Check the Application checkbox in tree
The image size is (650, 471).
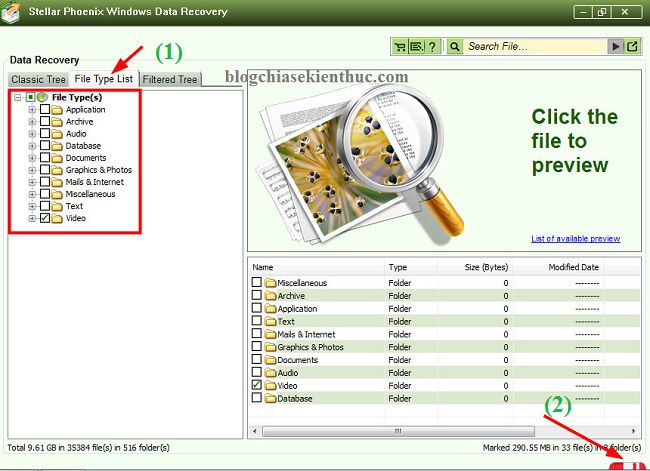tap(45, 109)
